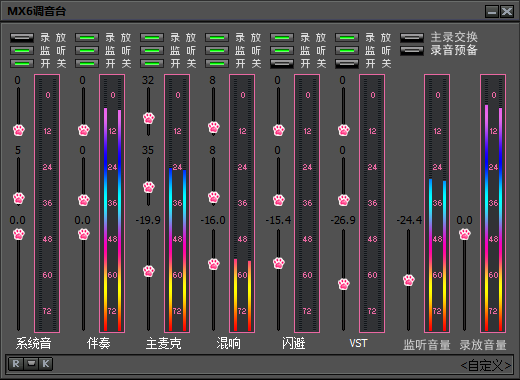Screen dimensions: 520x380
Task: Toggle 监听 for the 闪避 channel
Action: 282,51
